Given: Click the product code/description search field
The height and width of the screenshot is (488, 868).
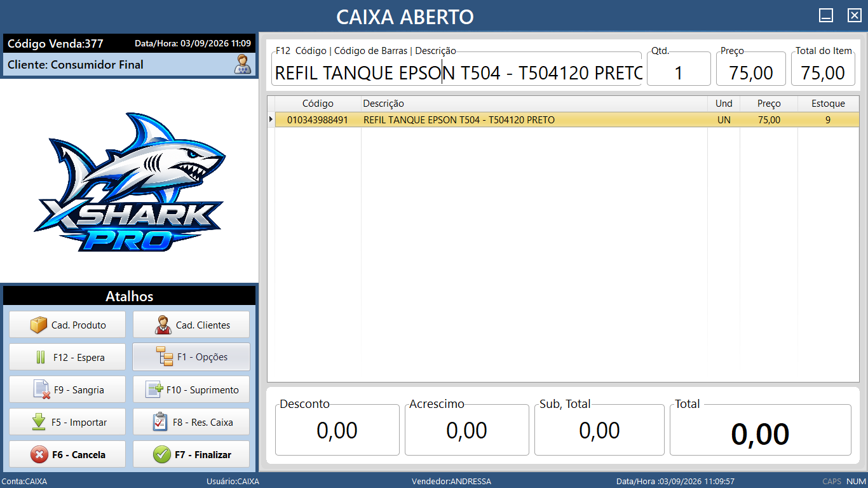Looking at the screenshot, I should [457, 72].
